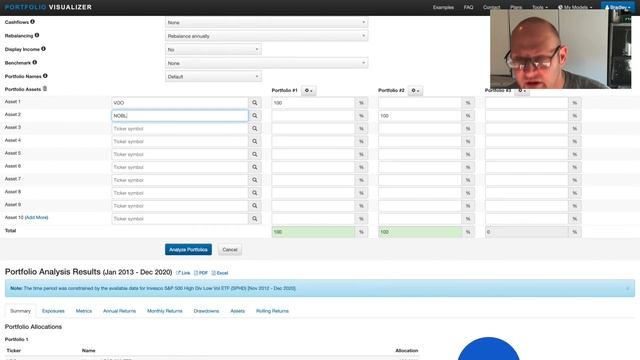Open the Benchmark dropdown
Image resolution: width=640 pixels, height=360 pixels.
coord(267,63)
